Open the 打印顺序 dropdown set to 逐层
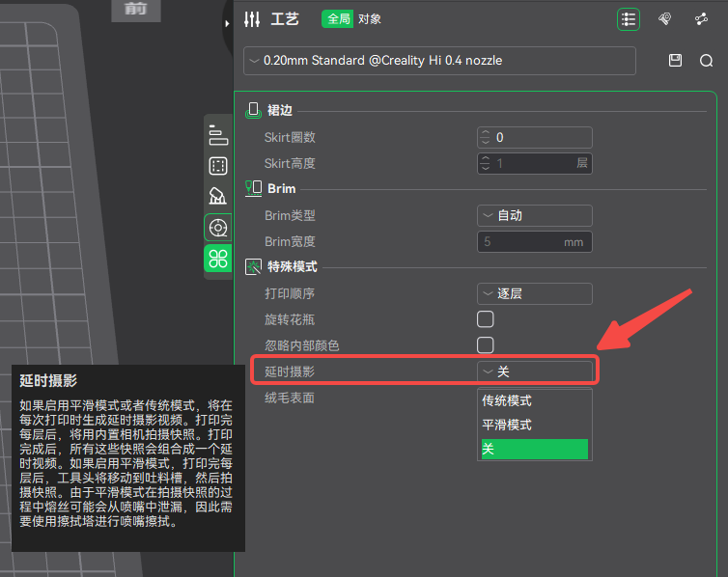The width and height of the screenshot is (728, 577). click(534, 293)
